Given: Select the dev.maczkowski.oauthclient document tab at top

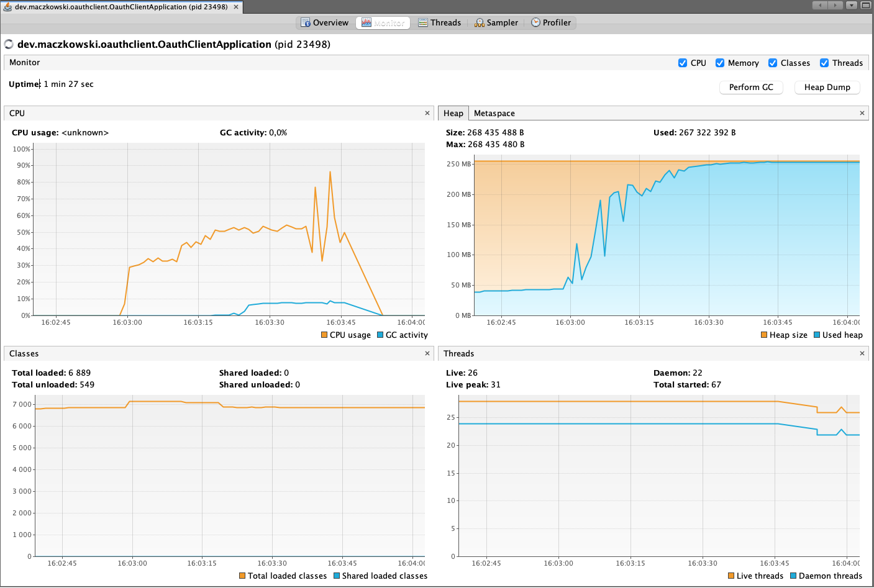Looking at the screenshot, I should coord(121,7).
